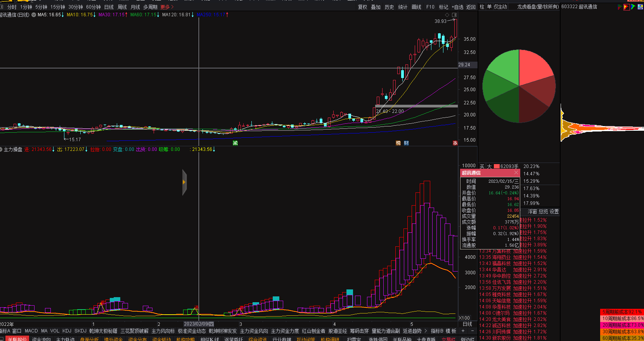Toggle the 仅主动 filter option

point(500,7)
